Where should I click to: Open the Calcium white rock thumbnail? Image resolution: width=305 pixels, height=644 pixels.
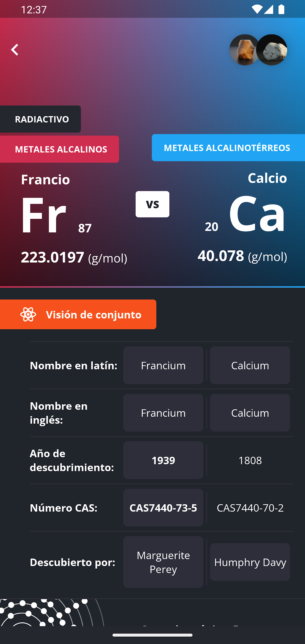click(x=272, y=50)
